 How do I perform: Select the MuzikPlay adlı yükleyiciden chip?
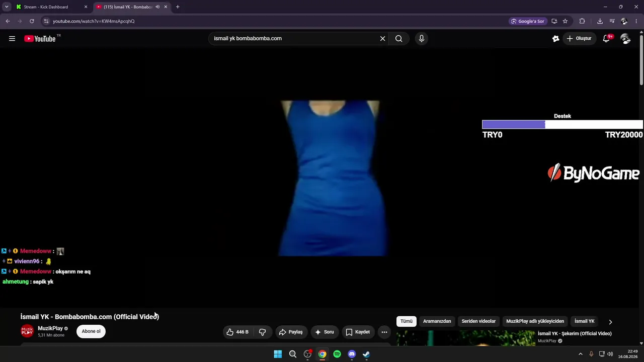535,321
